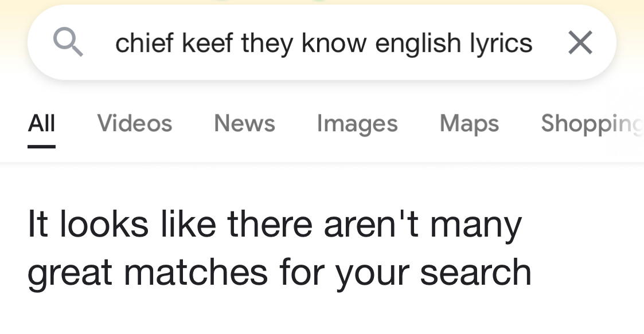Clear the search query with the X
Image resolution: width=644 pixels, height=334 pixels.
(x=580, y=42)
